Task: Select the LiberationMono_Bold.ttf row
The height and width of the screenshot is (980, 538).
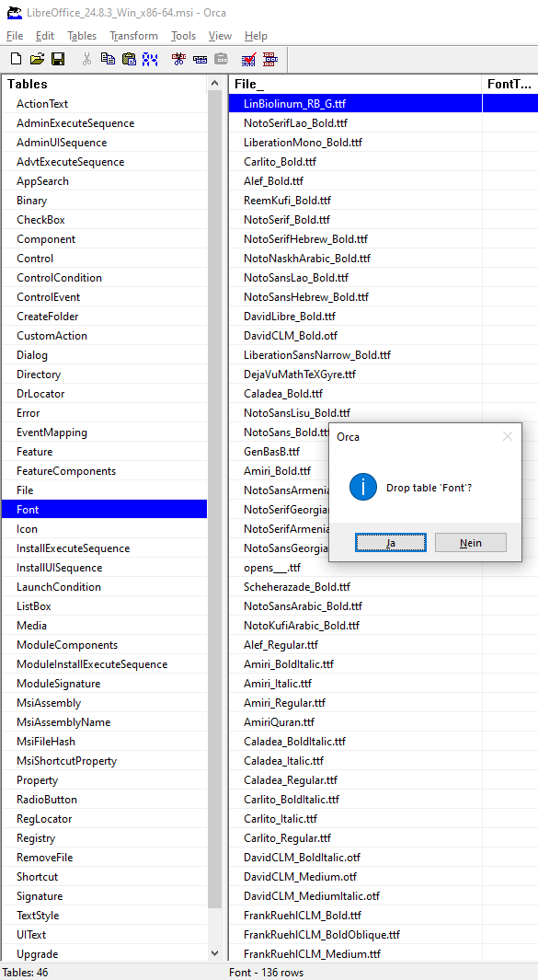Action: (x=383, y=143)
